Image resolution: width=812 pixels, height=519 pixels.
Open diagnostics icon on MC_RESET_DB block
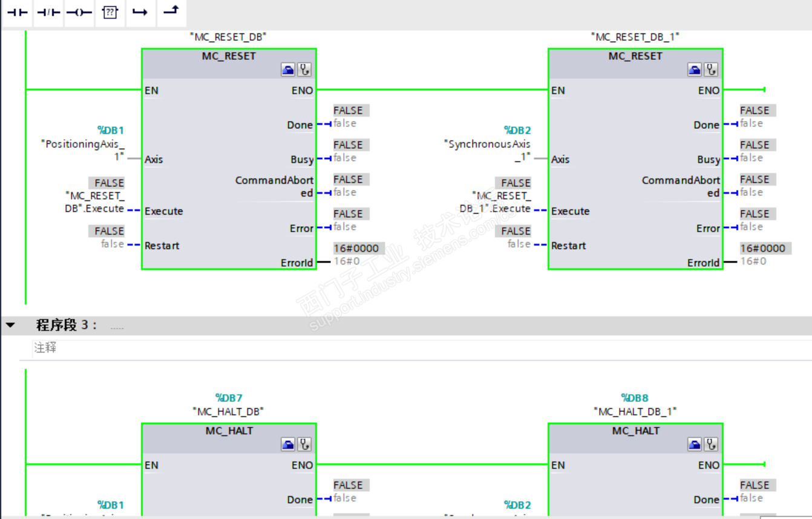click(304, 70)
